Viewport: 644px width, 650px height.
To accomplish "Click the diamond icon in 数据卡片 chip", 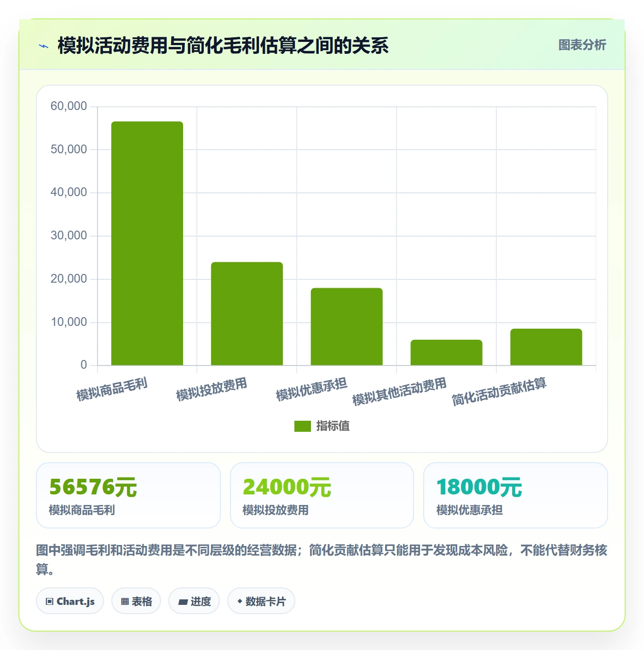I will pos(240,601).
